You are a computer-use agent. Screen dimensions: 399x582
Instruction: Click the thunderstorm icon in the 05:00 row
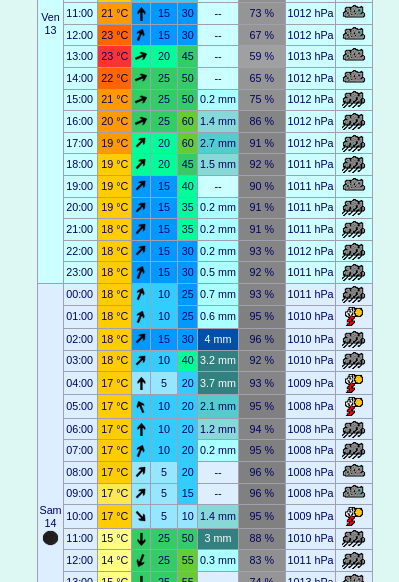point(354,406)
